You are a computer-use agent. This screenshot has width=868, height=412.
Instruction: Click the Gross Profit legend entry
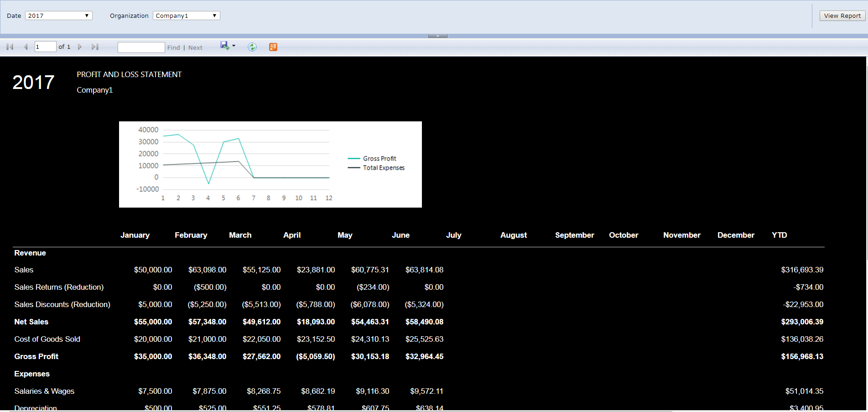(x=372, y=158)
